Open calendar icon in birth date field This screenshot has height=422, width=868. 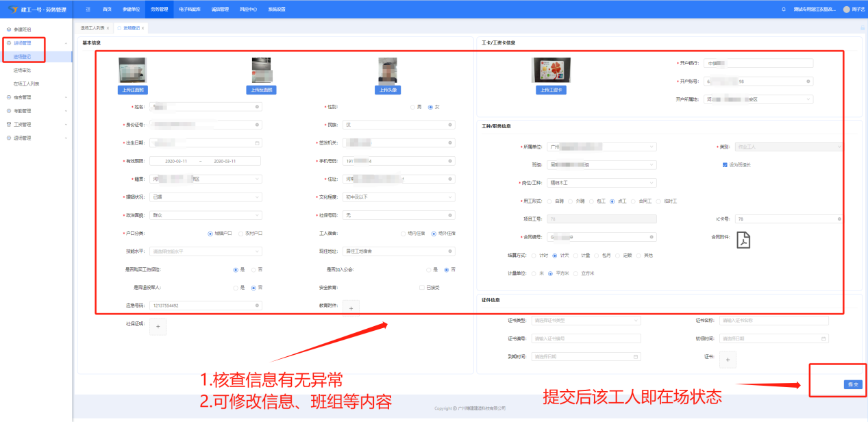[257, 143]
